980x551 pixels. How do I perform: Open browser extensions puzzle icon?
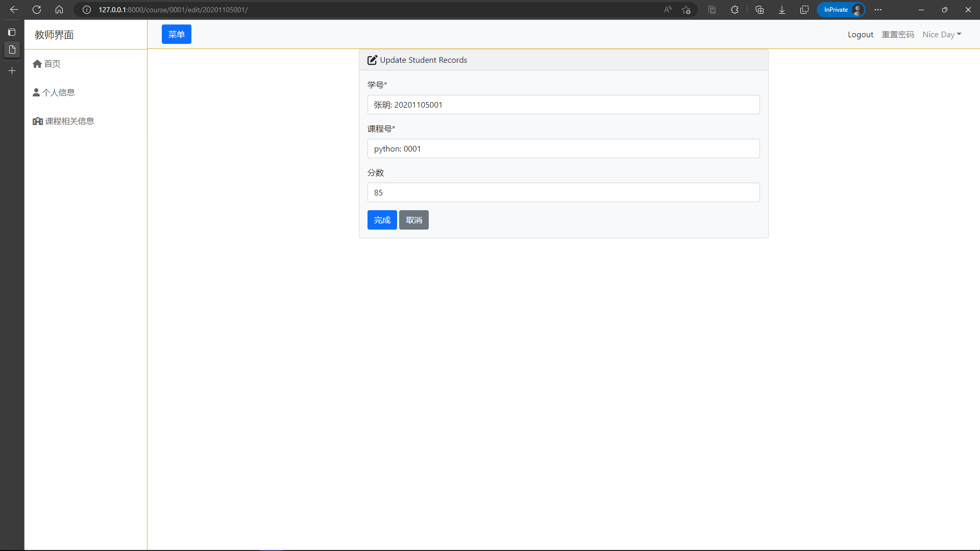click(x=734, y=10)
